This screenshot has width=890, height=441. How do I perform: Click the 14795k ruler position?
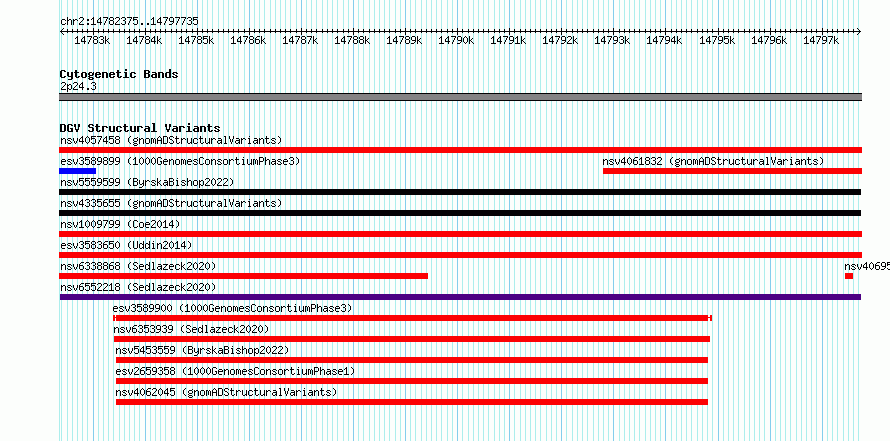click(717, 40)
